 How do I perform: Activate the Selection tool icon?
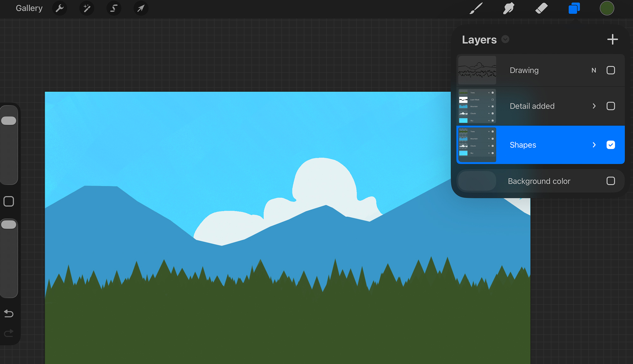pyautogui.click(x=114, y=8)
